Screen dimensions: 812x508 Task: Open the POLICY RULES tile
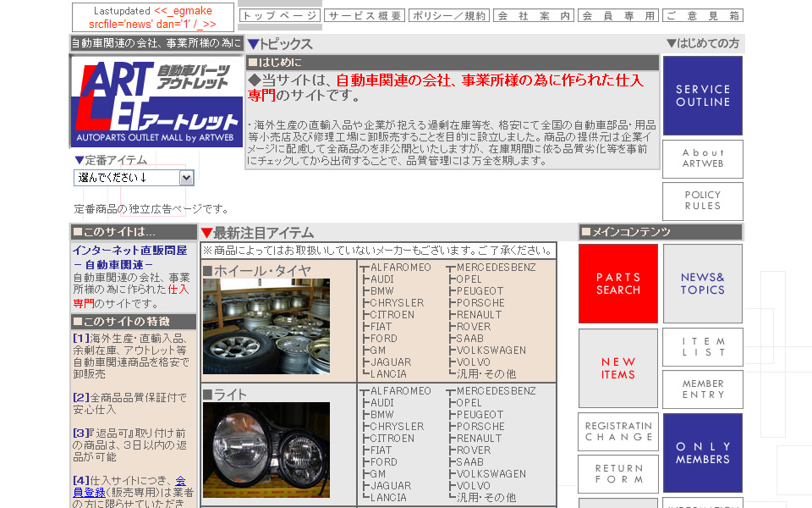pos(703,202)
